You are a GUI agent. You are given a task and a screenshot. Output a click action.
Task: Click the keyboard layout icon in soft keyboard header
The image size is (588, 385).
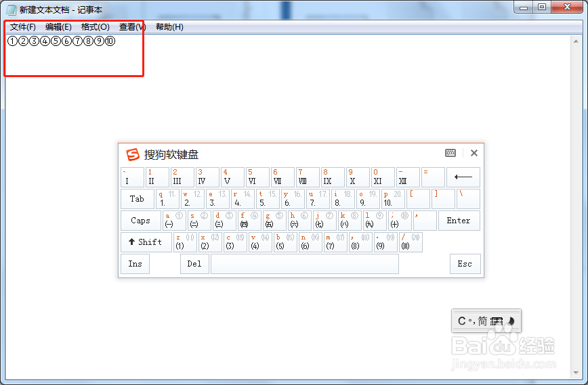[x=450, y=153]
